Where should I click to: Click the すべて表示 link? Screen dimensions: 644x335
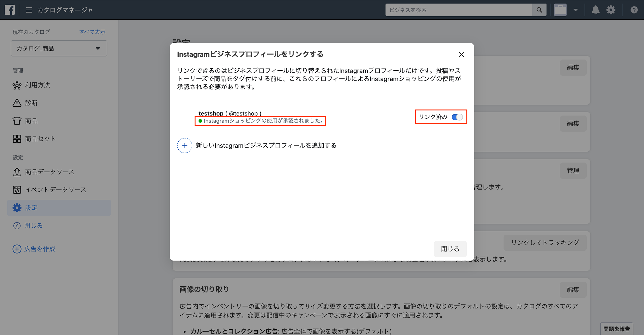tap(92, 32)
